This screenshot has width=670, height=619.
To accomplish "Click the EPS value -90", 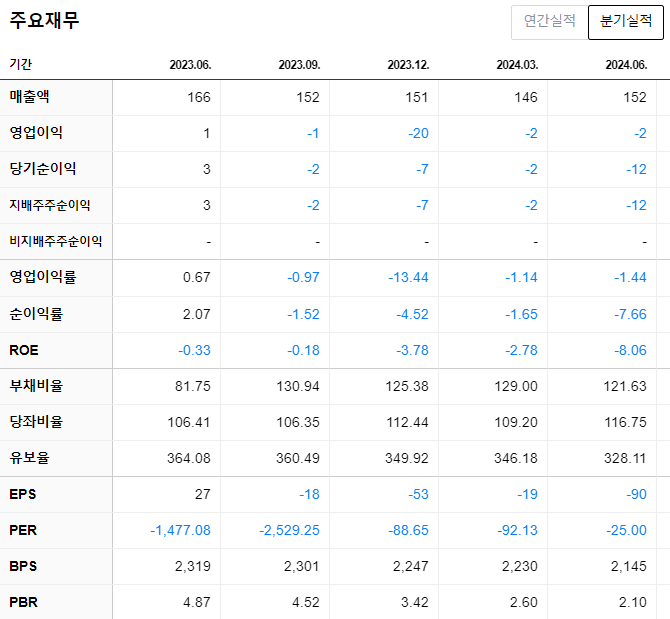I will click(636, 494).
